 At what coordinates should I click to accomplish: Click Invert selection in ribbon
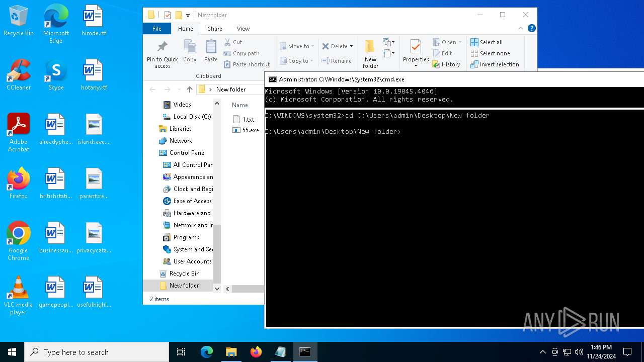(495, 64)
